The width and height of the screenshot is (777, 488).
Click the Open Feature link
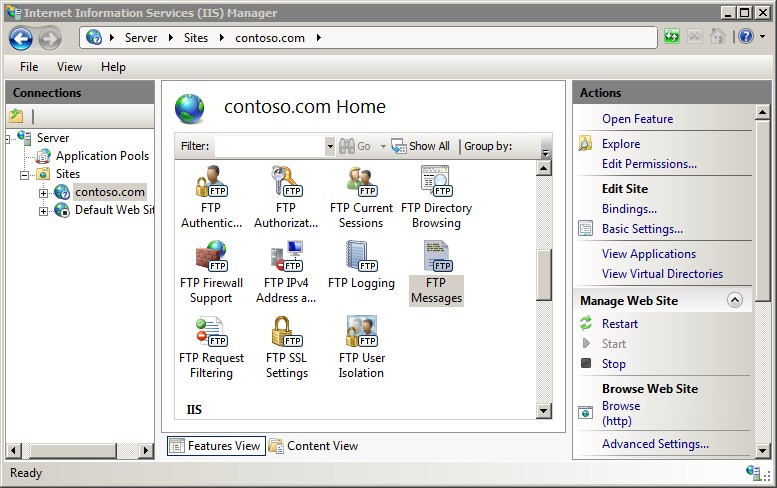(x=637, y=119)
